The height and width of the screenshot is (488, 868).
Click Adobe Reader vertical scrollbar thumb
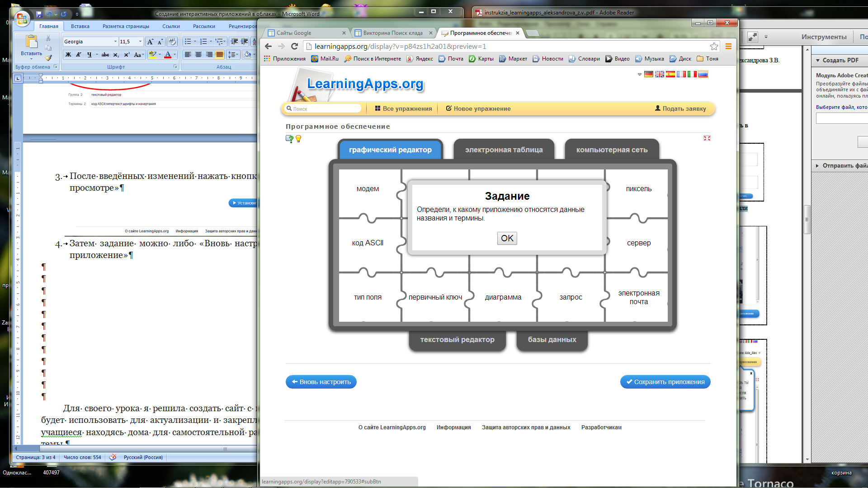pyautogui.click(x=807, y=220)
